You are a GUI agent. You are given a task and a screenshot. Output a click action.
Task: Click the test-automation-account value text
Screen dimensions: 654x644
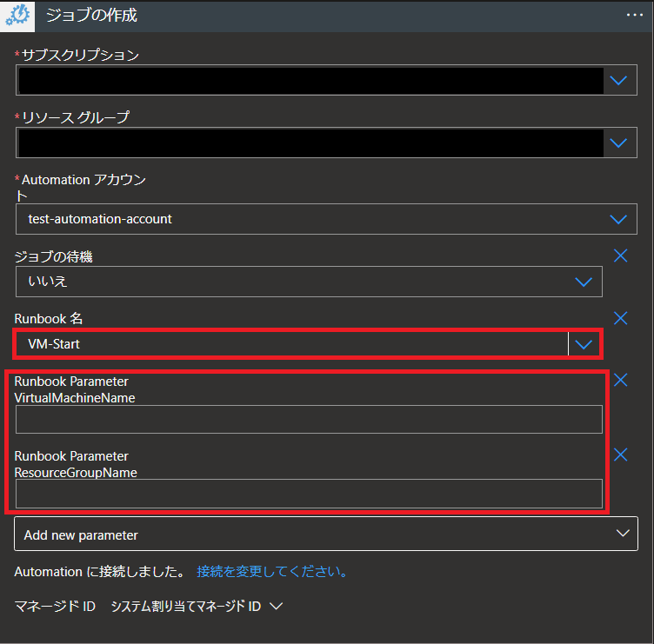coord(100,219)
